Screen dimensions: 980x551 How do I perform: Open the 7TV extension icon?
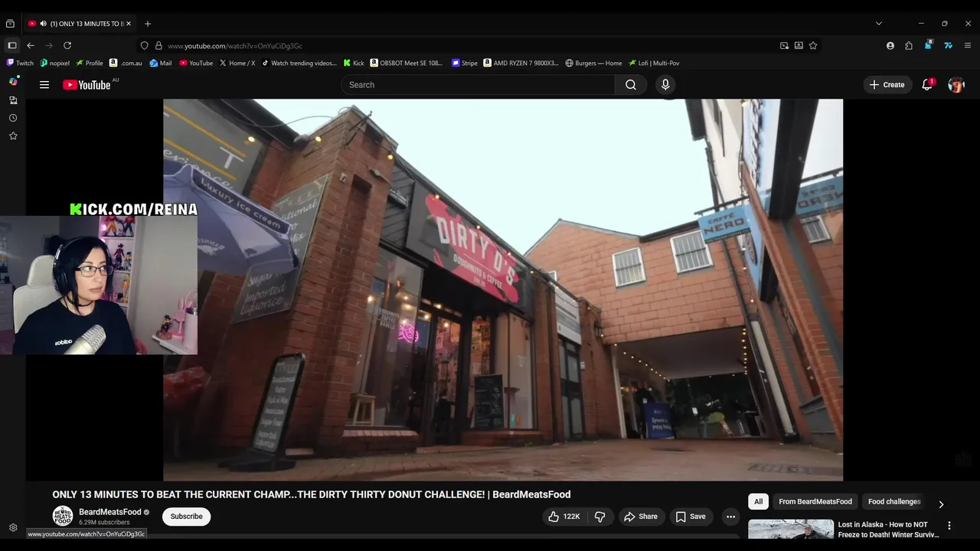click(x=948, y=46)
